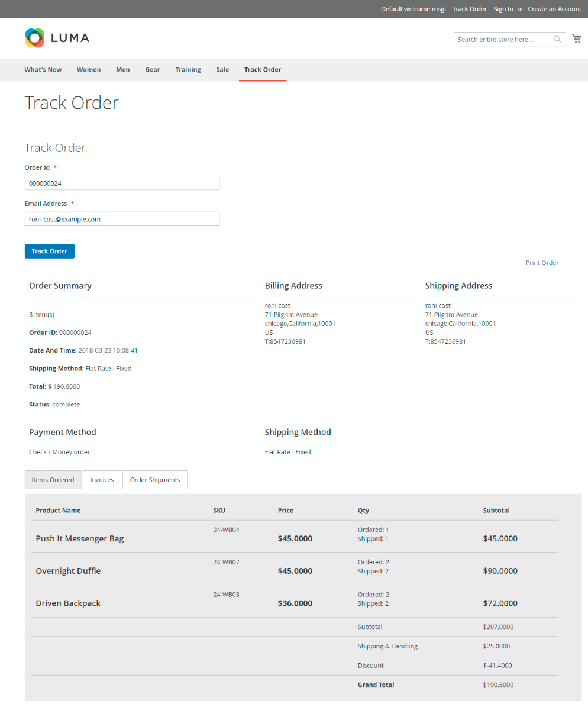Click the Order Id input field
The height and width of the screenshot is (710, 588).
click(122, 183)
